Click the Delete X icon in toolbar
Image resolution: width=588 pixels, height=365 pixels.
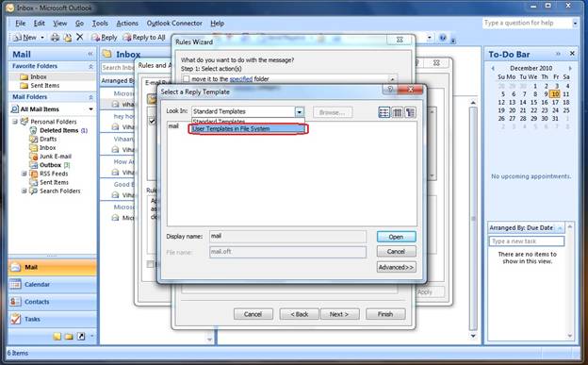click(x=79, y=37)
